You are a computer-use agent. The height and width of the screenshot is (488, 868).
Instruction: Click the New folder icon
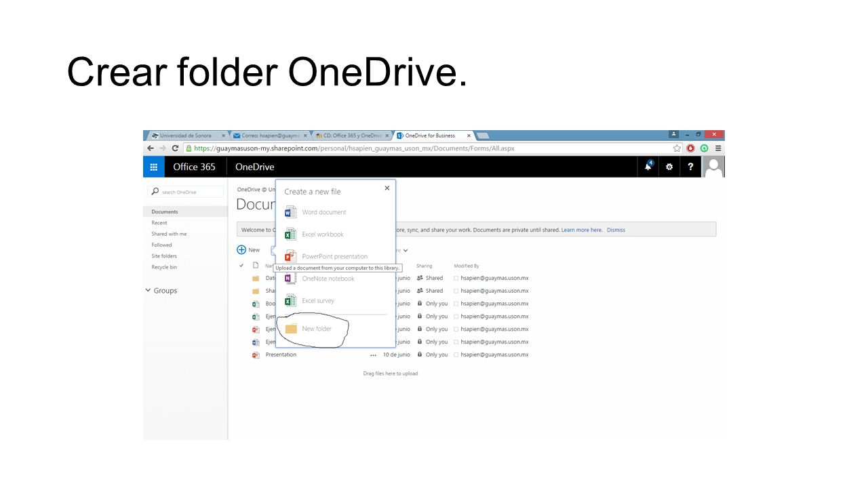click(291, 329)
